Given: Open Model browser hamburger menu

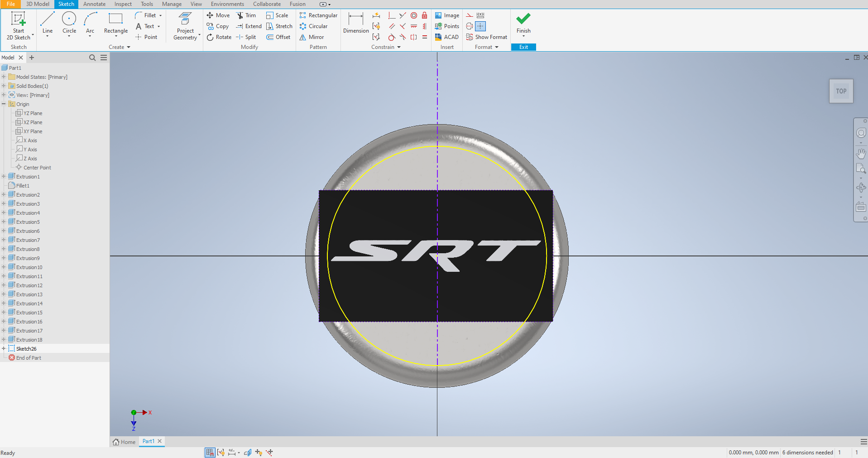Looking at the screenshot, I should pos(104,58).
